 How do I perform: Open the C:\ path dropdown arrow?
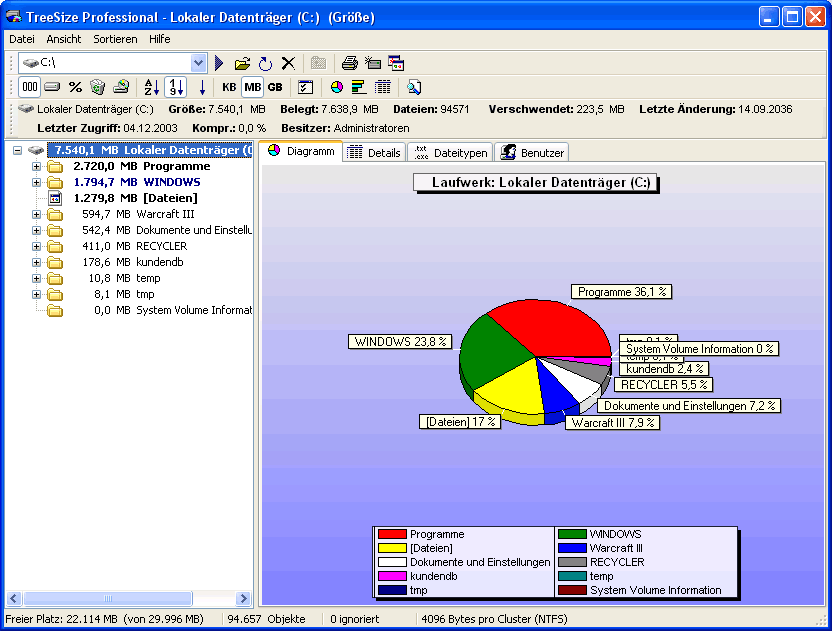(198, 63)
